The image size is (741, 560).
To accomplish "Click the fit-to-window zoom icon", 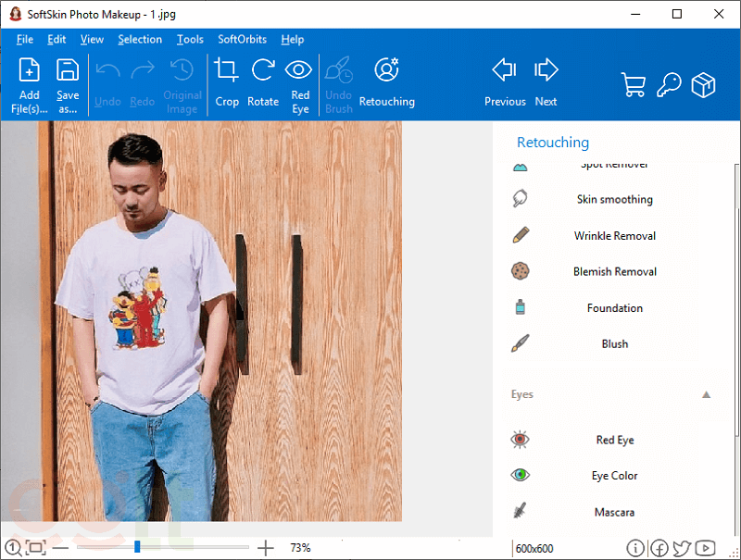I will [x=35, y=548].
